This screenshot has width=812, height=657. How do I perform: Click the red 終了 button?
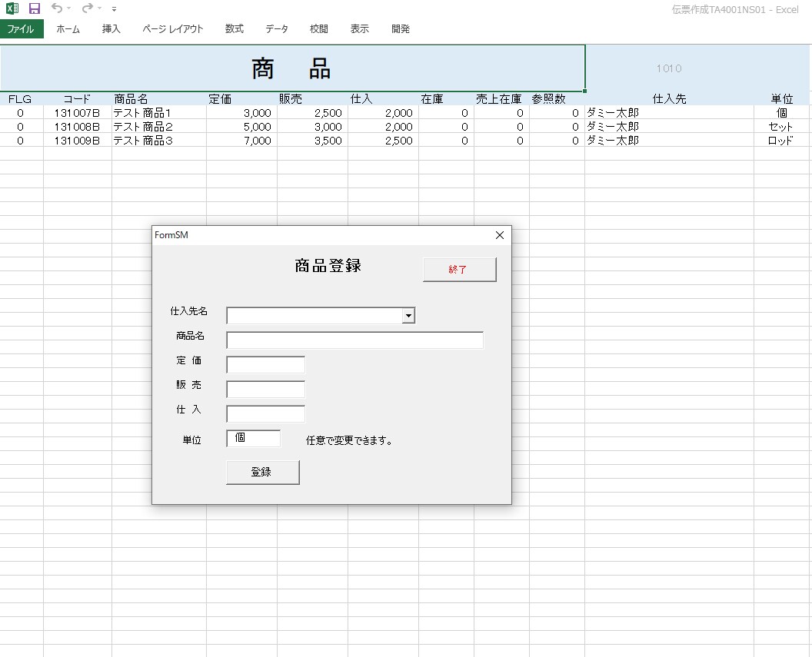[x=459, y=270]
